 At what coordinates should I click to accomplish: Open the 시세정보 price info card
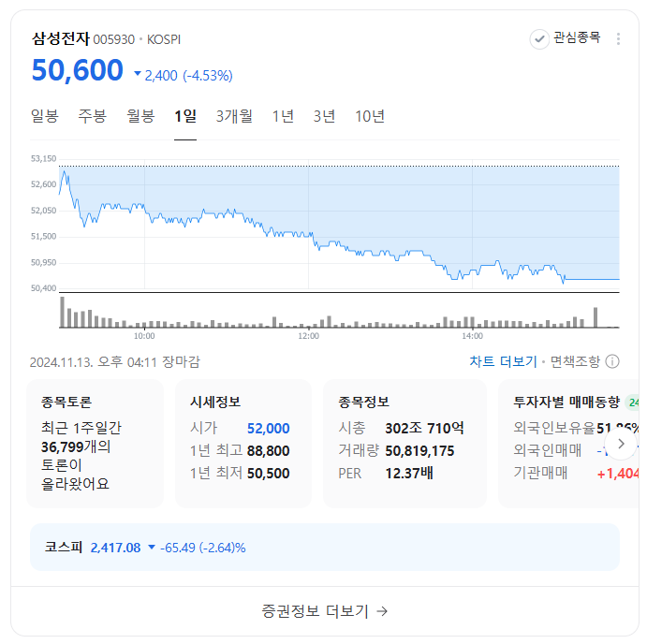coord(243,444)
